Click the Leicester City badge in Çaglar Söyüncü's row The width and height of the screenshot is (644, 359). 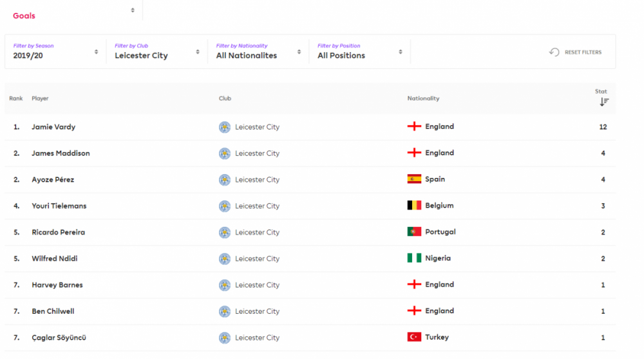click(x=225, y=338)
